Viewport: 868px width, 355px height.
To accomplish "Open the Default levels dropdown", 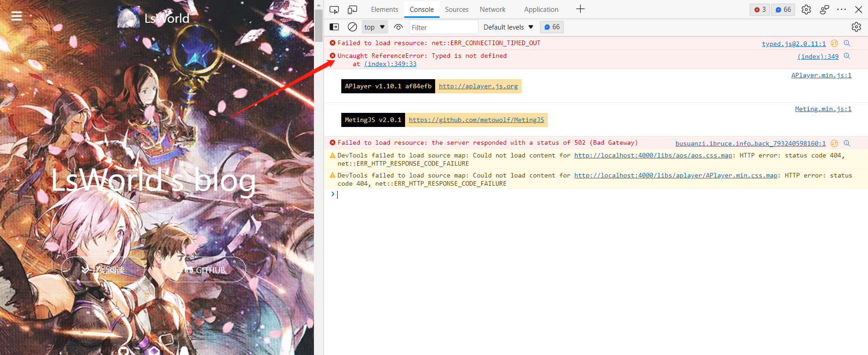I will click(508, 27).
